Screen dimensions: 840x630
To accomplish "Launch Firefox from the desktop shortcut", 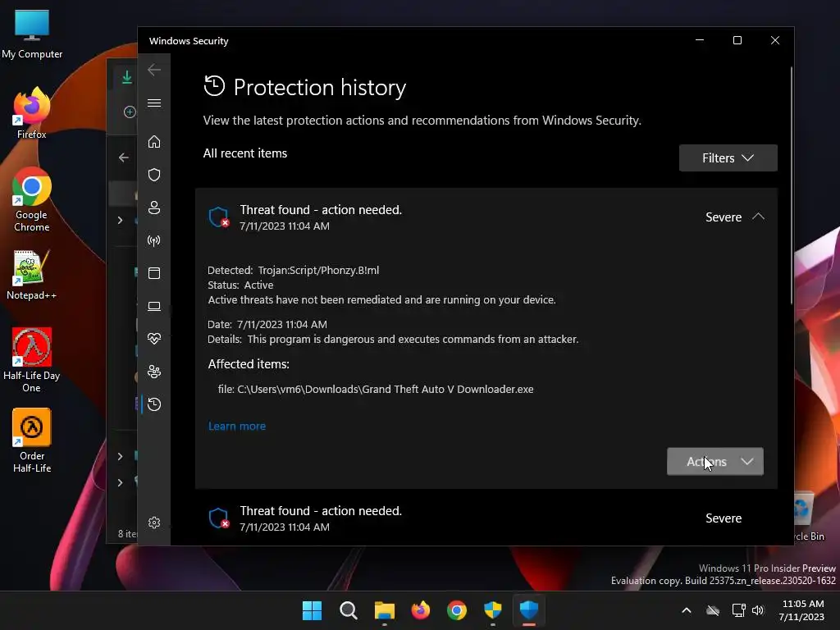I will coord(32,113).
